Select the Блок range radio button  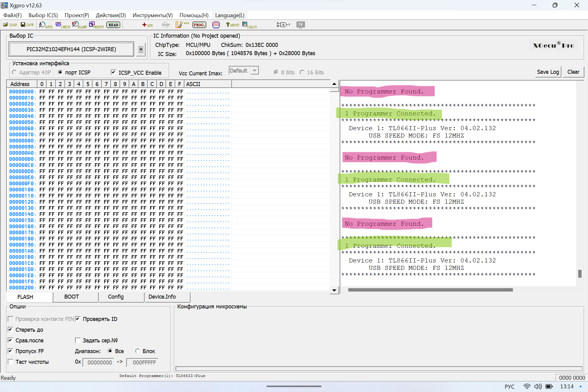(x=138, y=351)
